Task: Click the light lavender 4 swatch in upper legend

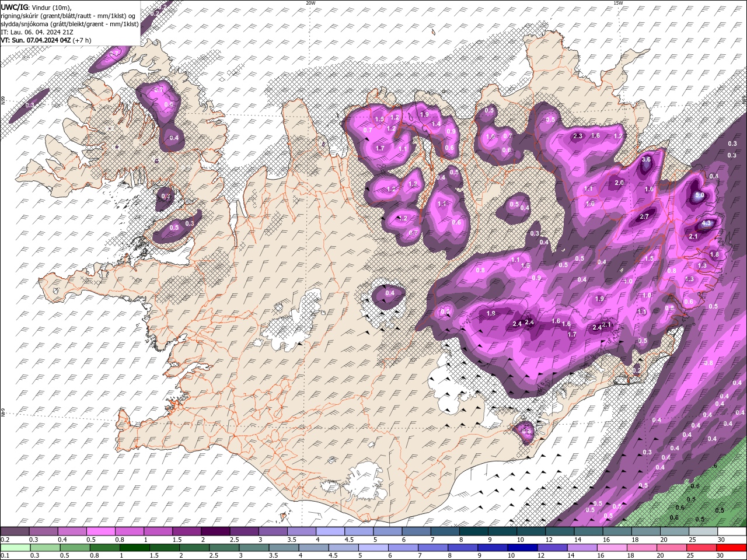Action: tap(330, 531)
